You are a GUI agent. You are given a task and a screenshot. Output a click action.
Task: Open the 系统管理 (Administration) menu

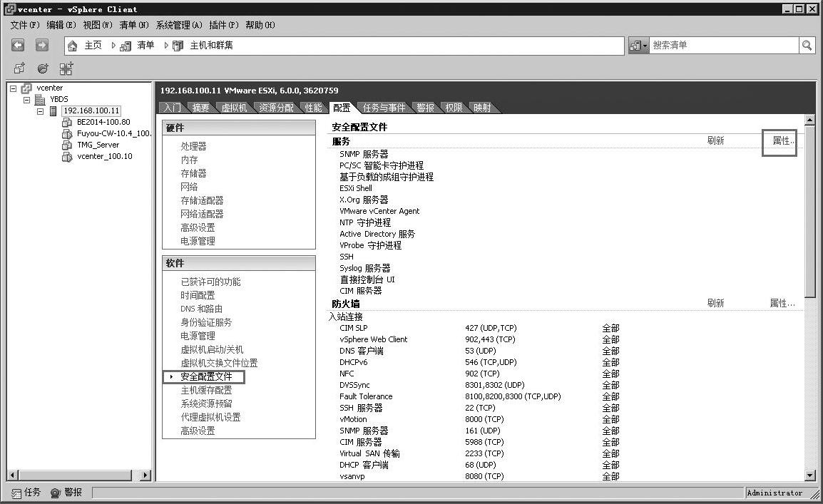[179, 25]
